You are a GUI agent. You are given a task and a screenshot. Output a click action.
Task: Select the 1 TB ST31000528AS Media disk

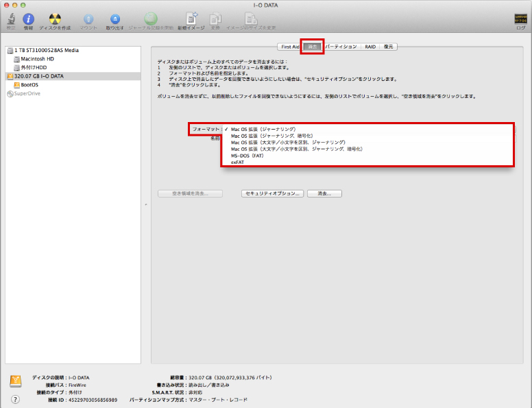coord(45,51)
